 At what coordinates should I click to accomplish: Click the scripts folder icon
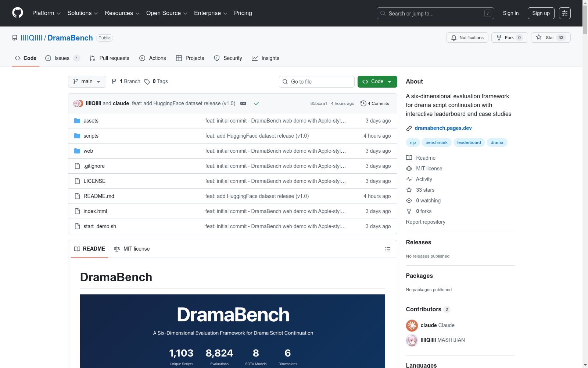tap(77, 136)
